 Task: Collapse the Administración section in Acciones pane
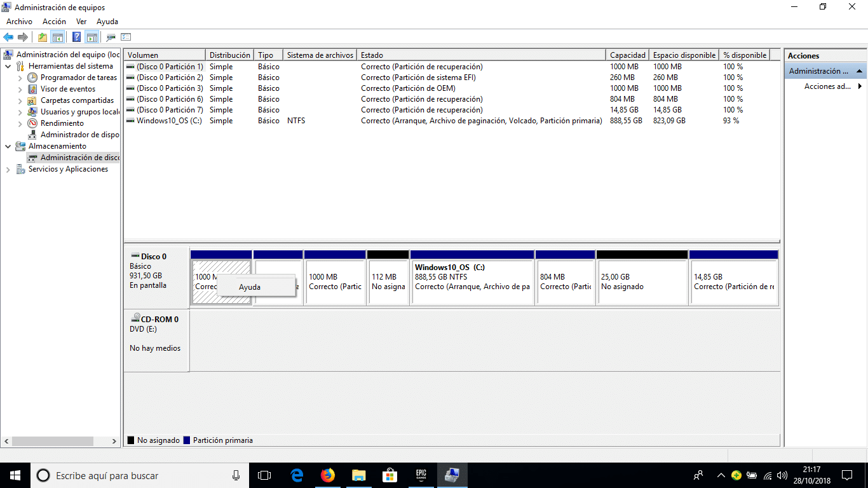pos(860,71)
